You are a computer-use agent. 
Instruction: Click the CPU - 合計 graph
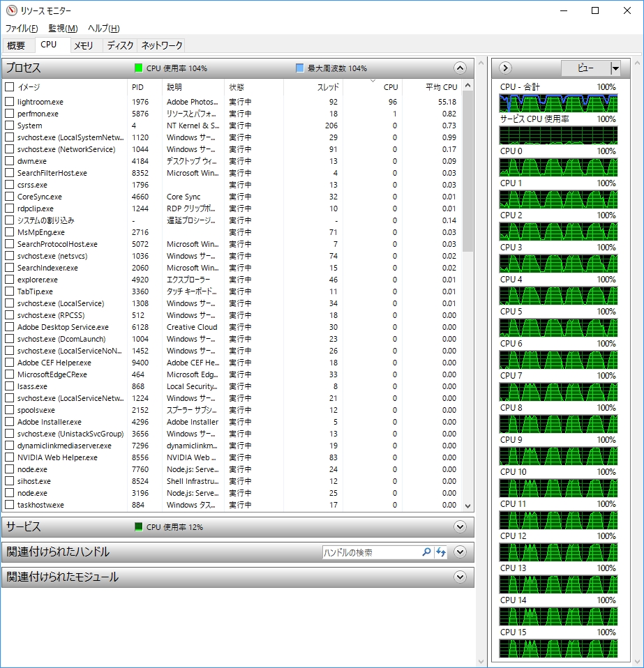(558, 103)
